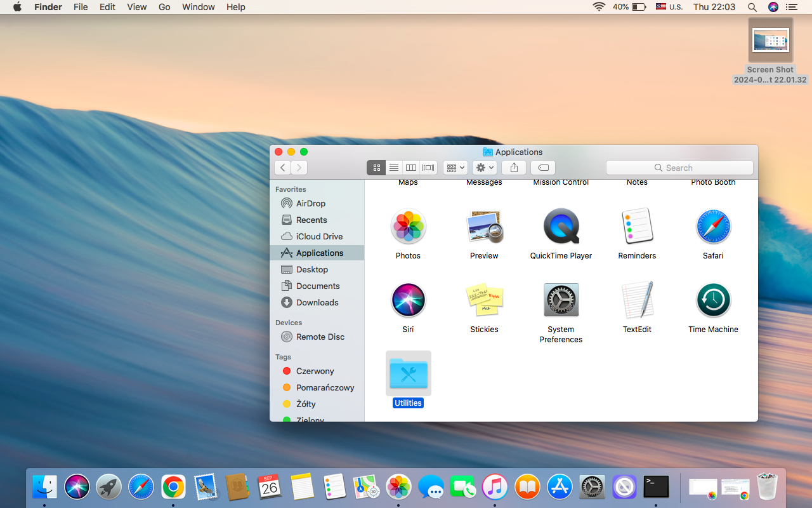Image resolution: width=812 pixels, height=508 pixels.
Task: Open Terminal from the Dock
Action: [x=657, y=487]
